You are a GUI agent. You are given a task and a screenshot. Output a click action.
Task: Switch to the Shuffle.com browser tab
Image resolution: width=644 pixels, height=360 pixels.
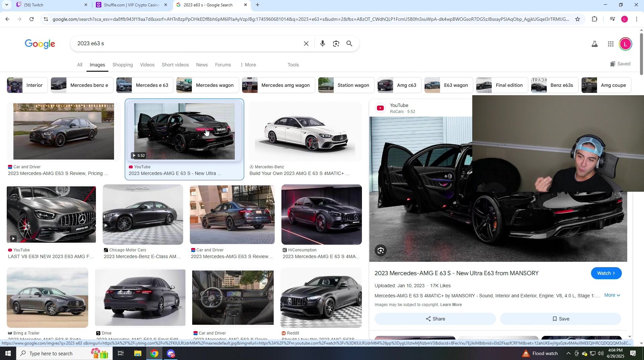[131, 5]
